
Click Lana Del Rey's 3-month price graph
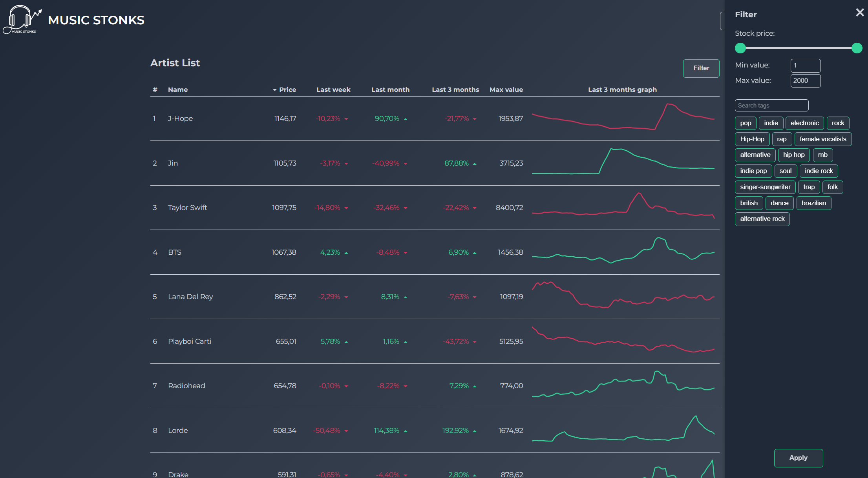pos(623,295)
